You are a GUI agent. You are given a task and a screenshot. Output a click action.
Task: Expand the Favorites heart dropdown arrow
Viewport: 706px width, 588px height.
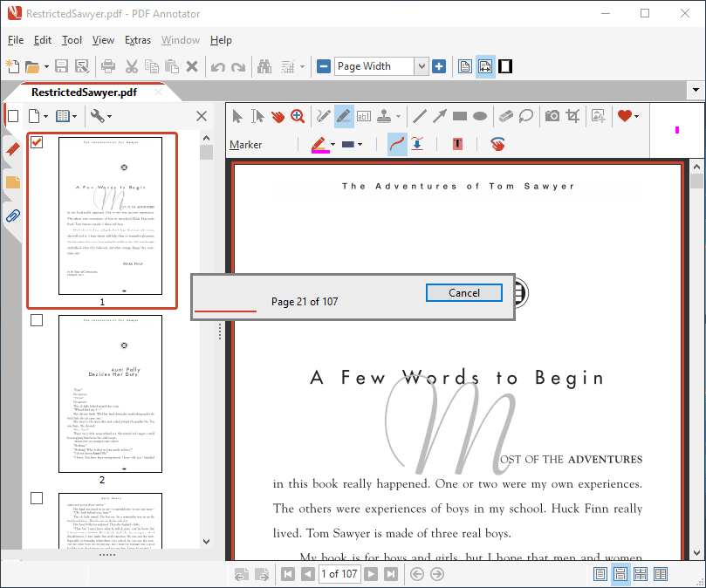(x=636, y=117)
